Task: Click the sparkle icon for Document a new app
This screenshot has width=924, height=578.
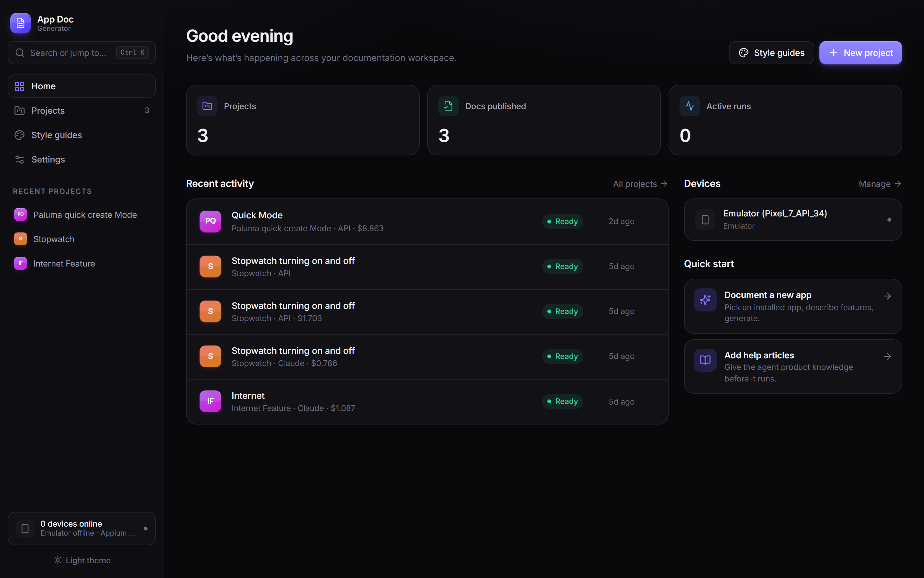Action: pyautogui.click(x=705, y=300)
